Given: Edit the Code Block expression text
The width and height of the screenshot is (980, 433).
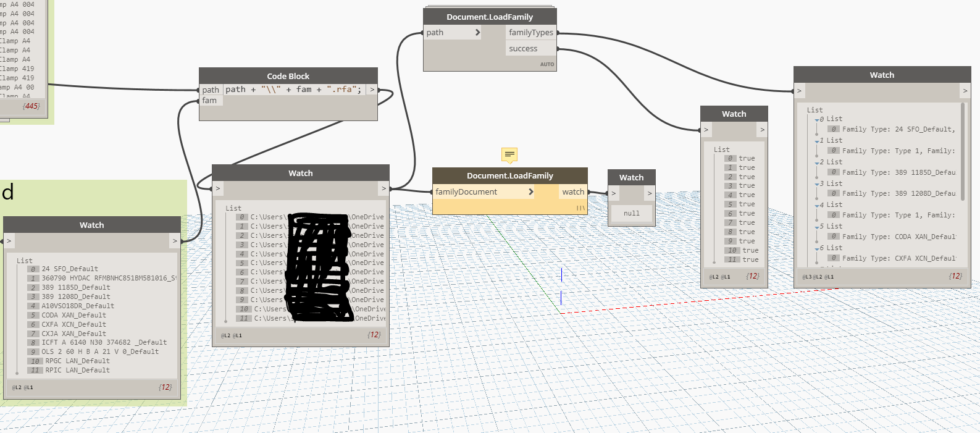Looking at the screenshot, I should pyautogui.click(x=293, y=90).
